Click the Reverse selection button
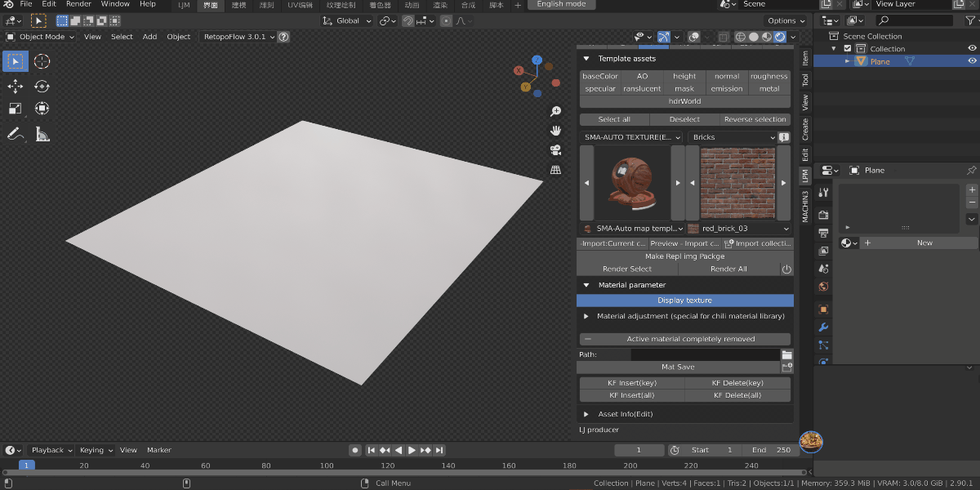Image resolution: width=980 pixels, height=490 pixels. pyautogui.click(x=755, y=119)
